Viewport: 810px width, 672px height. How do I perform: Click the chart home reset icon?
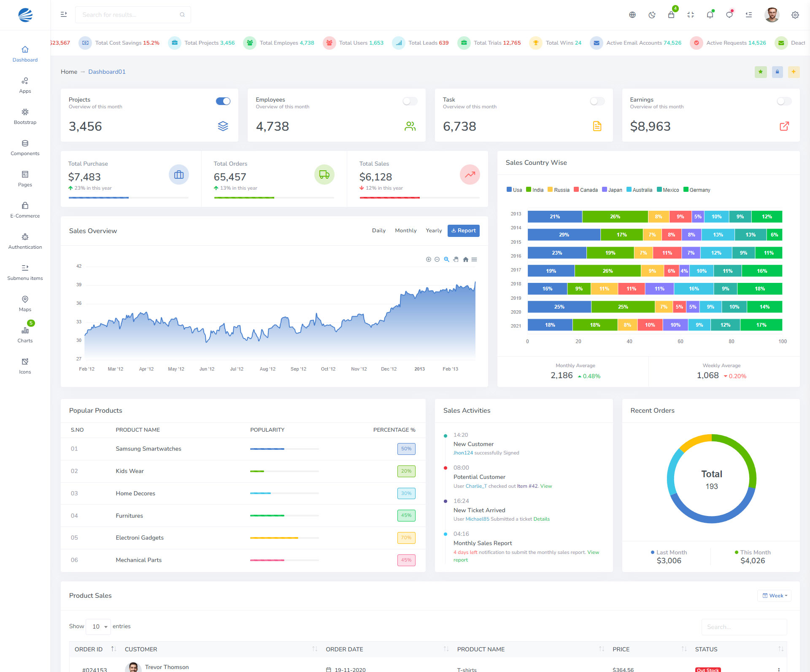click(x=465, y=260)
